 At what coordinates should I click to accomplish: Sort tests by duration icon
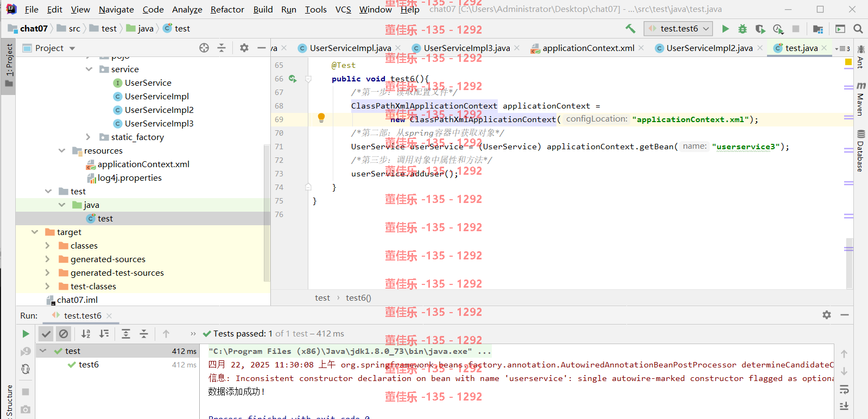[104, 334]
